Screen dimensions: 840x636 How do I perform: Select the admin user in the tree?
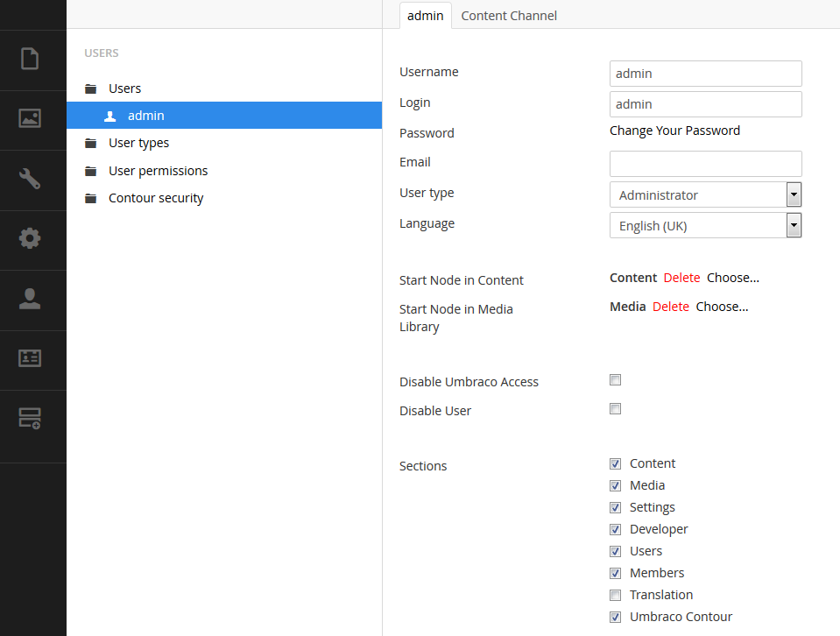tap(224, 115)
